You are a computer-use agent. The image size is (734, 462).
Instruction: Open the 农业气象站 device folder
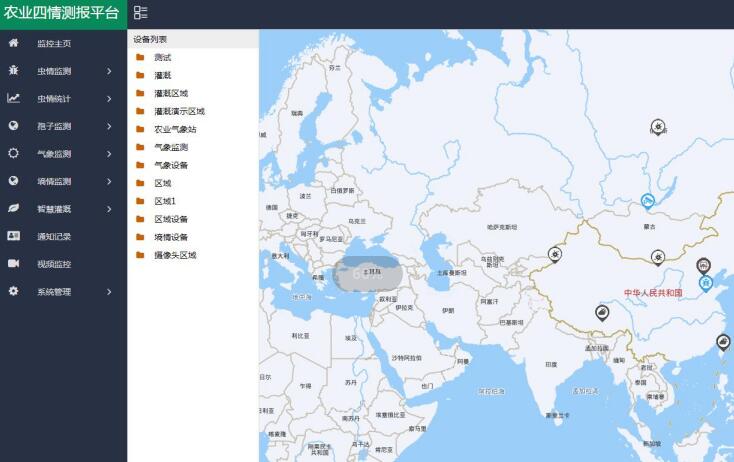(175, 129)
